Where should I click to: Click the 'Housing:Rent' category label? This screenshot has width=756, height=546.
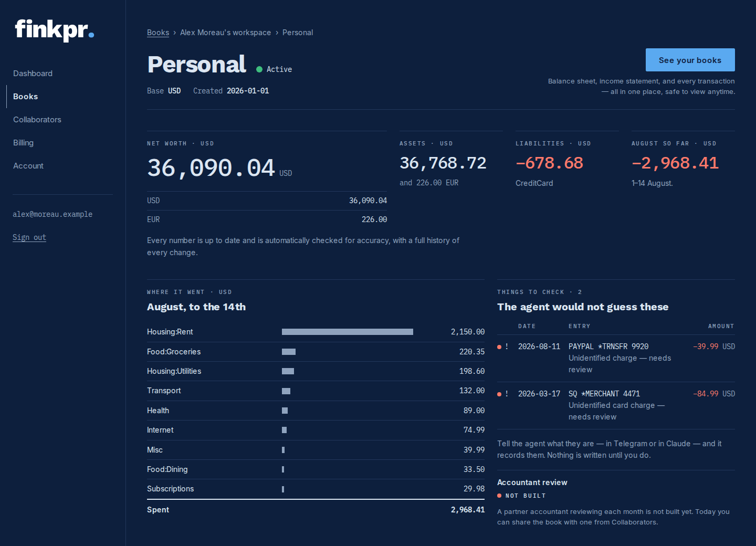[x=170, y=332]
